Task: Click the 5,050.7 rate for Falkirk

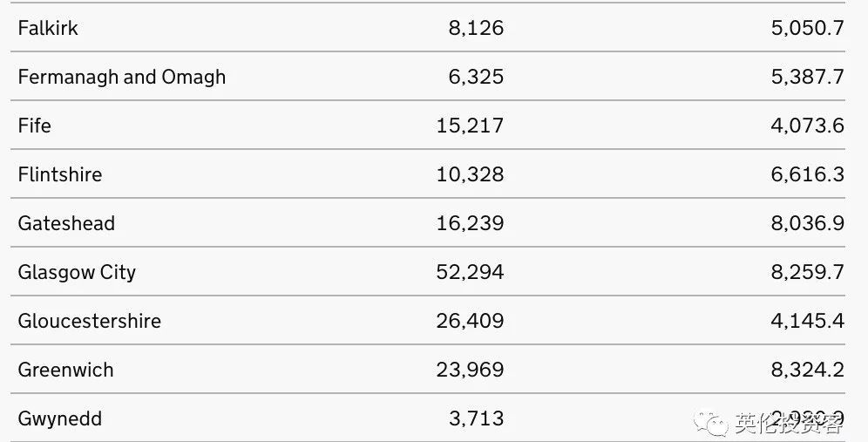Action: click(807, 28)
